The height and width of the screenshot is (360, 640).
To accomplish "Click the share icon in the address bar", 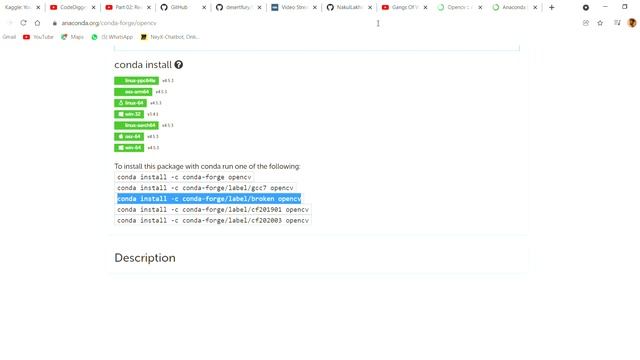I will [x=586, y=23].
